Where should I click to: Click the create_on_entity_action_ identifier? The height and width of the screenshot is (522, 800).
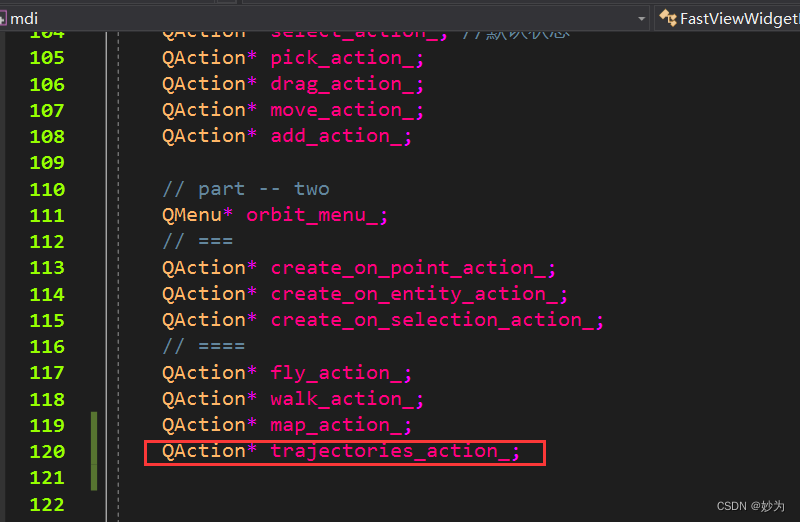pos(414,294)
